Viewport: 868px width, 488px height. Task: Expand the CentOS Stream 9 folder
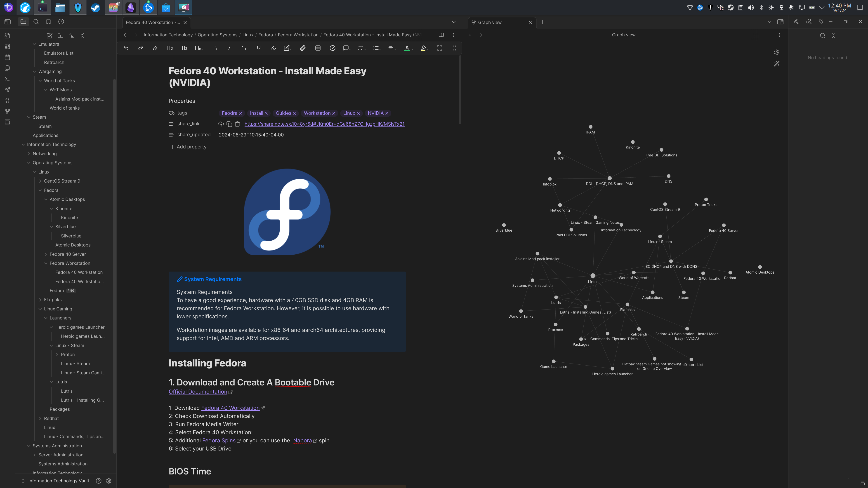[x=40, y=181]
